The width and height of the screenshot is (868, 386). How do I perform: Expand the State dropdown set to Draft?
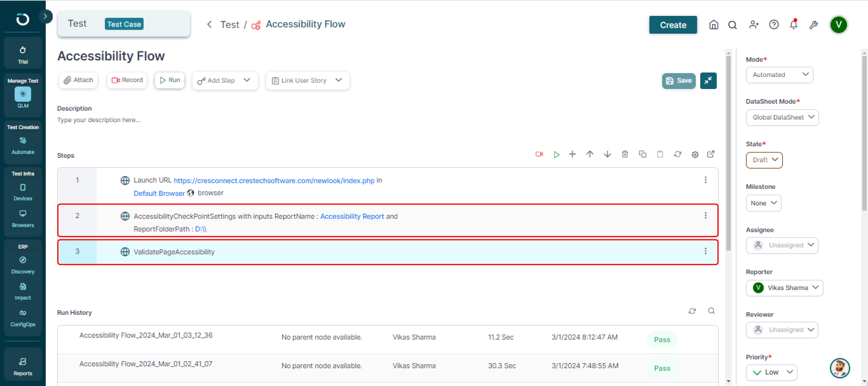[764, 160]
